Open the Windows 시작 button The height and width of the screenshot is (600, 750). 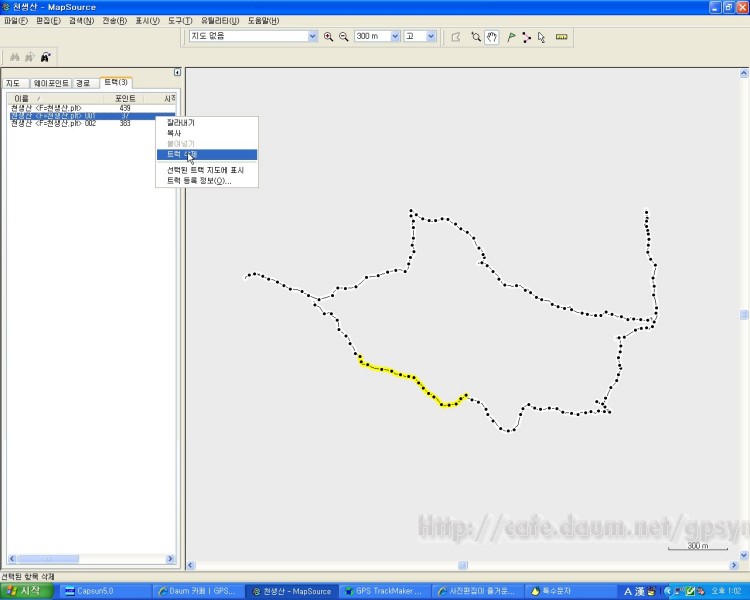click(x=27, y=591)
